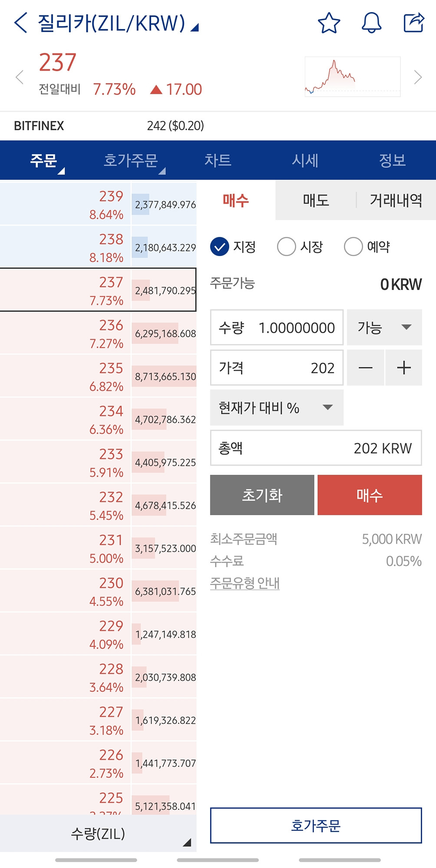Add 질리카 to favorites via star icon
Screen dimensions: 436x868
coord(330,24)
